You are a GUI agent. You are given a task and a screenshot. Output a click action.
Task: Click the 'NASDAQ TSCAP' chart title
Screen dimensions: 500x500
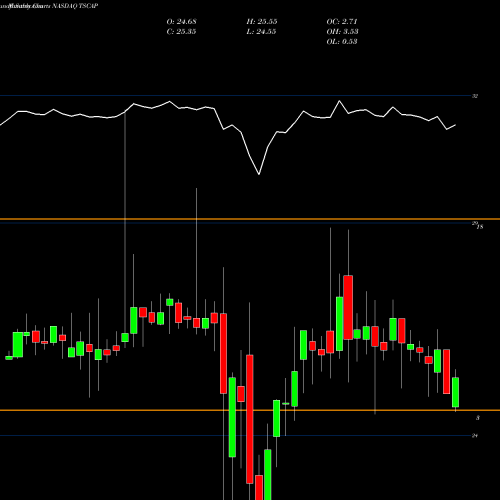[x=75, y=6]
